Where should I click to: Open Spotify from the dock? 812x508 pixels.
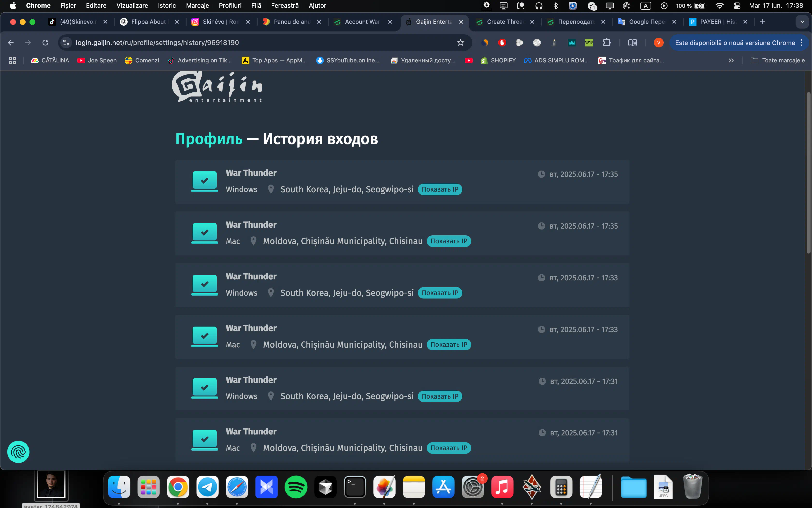pyautogui.click(x=296, y=487)
